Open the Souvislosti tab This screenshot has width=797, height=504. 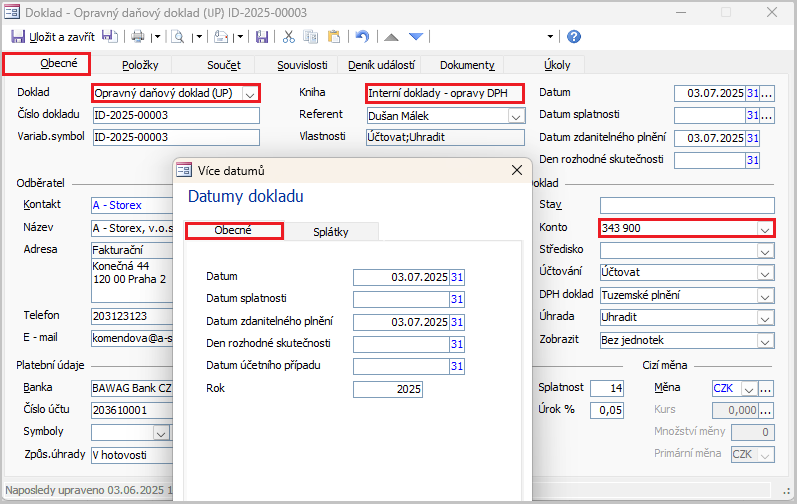pyautogui.click(x=302, y=65)
